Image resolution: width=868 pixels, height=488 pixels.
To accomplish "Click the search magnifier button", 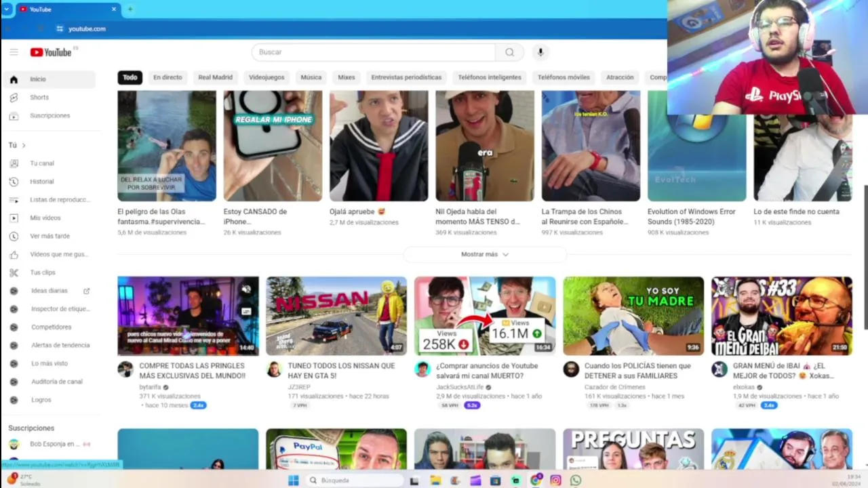I will pos(509,52).
